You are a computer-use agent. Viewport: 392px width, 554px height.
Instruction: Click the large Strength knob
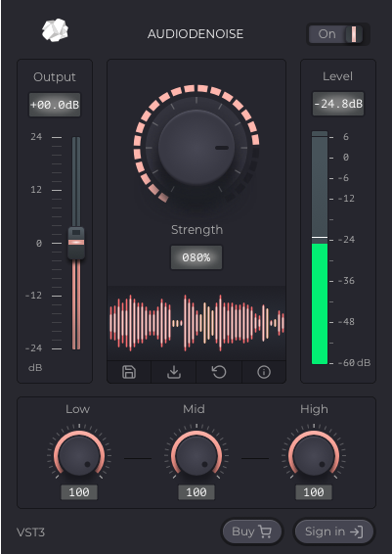pos(196,148)
